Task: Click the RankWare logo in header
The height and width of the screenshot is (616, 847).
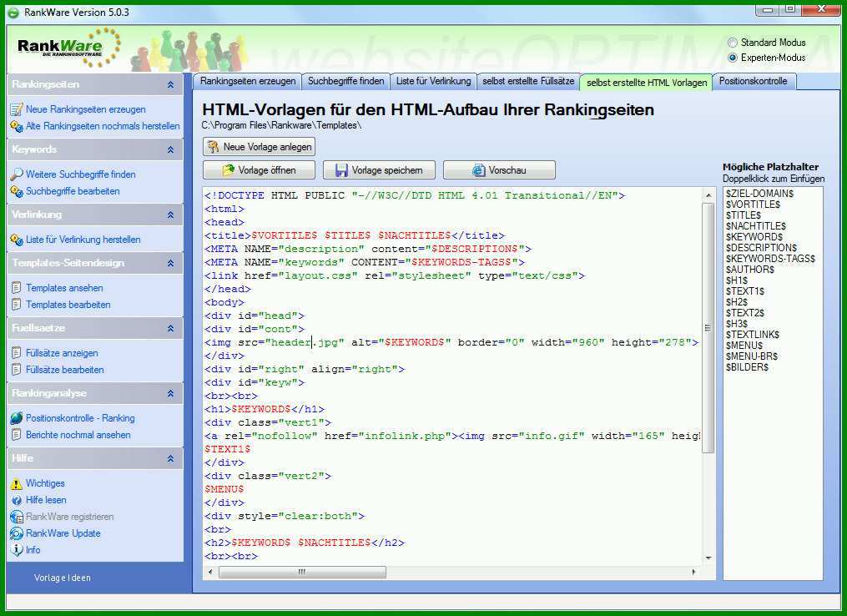Action: [68, 48]
